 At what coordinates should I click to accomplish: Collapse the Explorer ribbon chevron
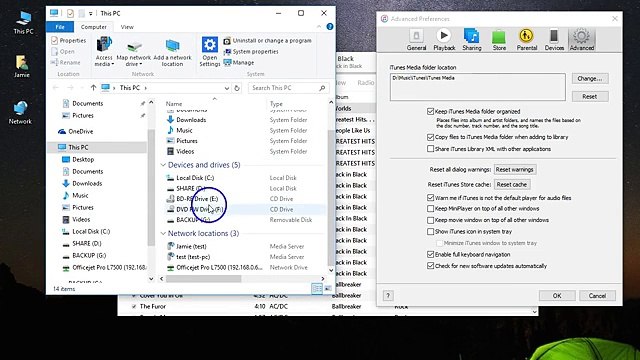point(319,27)
